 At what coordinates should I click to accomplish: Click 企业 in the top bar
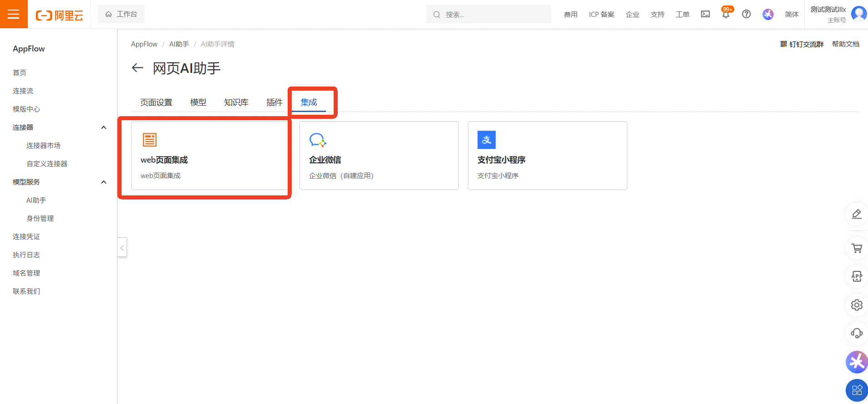click(x=633, y=15)
